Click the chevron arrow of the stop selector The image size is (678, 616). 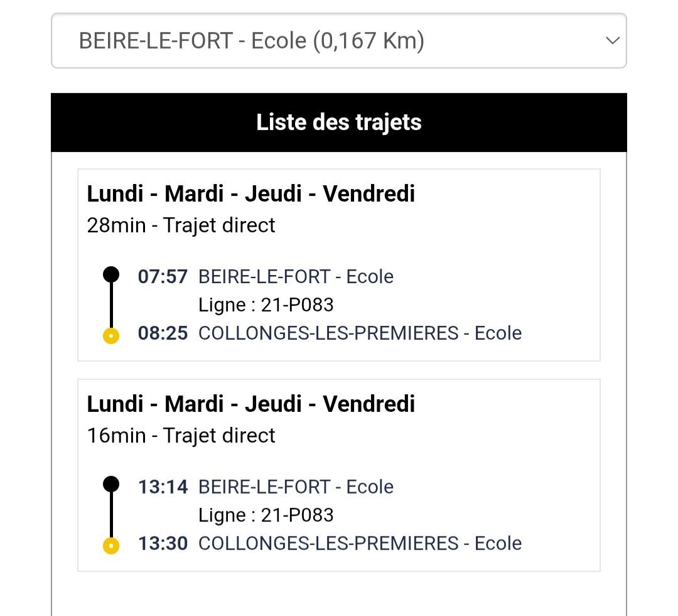click(x=613, y=41)
